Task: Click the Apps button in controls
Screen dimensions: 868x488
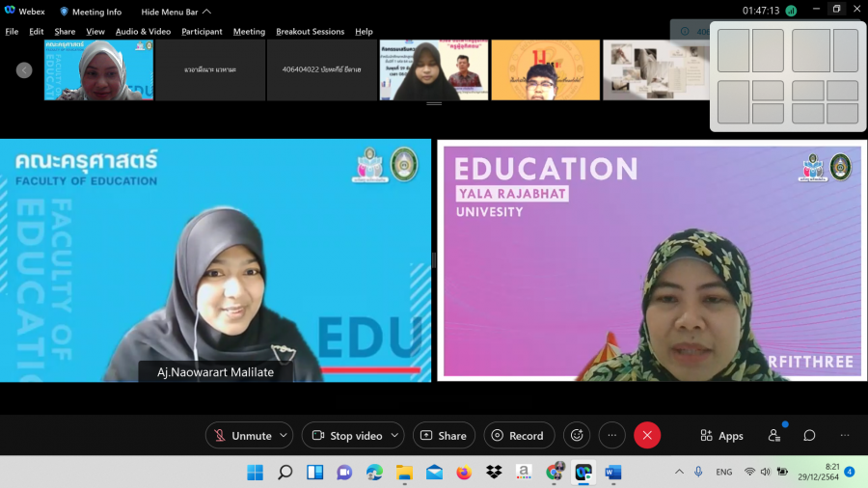Action: coord(721,436)
